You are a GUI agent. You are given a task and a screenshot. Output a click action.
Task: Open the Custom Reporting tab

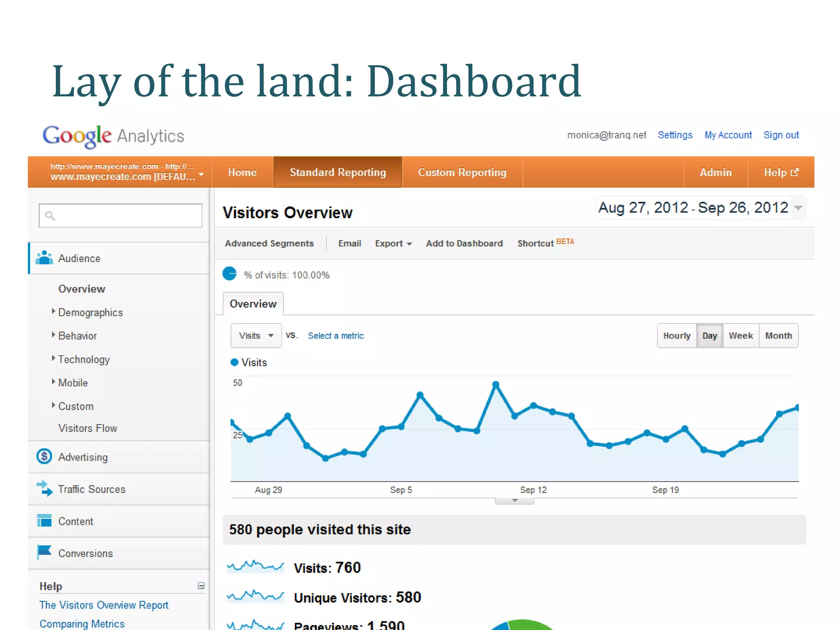tap(462, 172)
